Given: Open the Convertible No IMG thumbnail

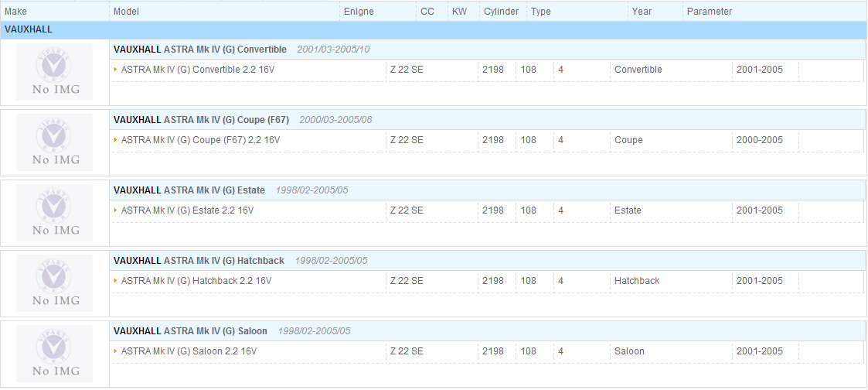Looking at the screenshot, I should [x=54, y=72].
